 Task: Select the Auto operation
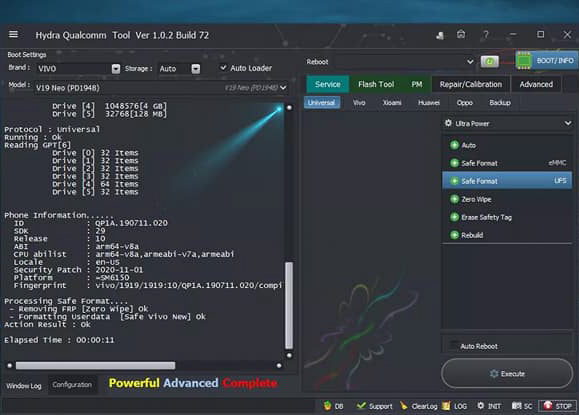507,145
